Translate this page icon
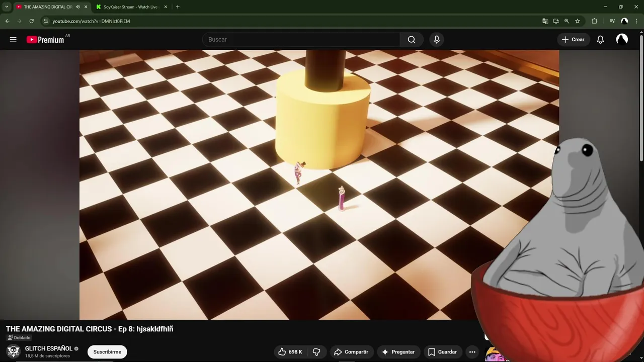This screenshot has height=362, width=644. click(545, 21)
